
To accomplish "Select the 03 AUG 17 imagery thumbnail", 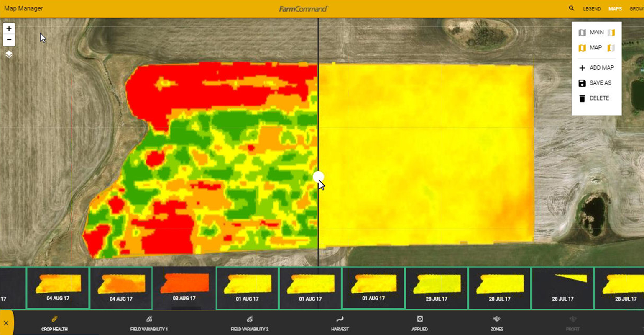I will 184,288.
